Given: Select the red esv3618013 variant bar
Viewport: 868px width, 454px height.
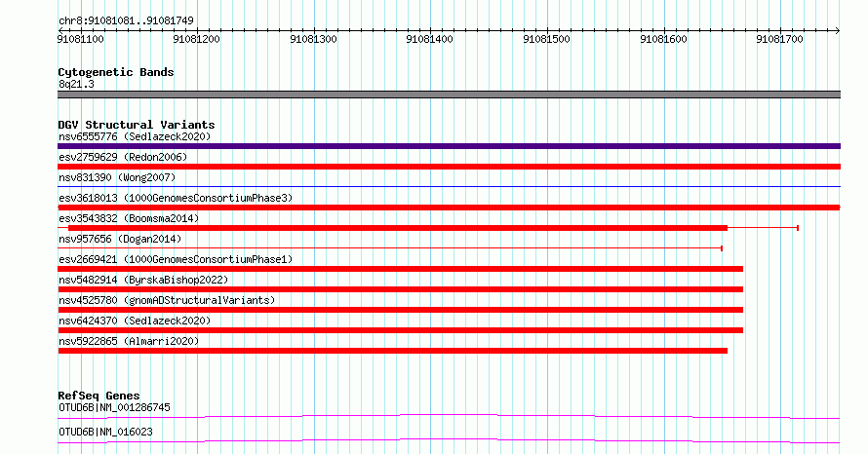Looking at the screenshot, I should [x=449, y=208].
